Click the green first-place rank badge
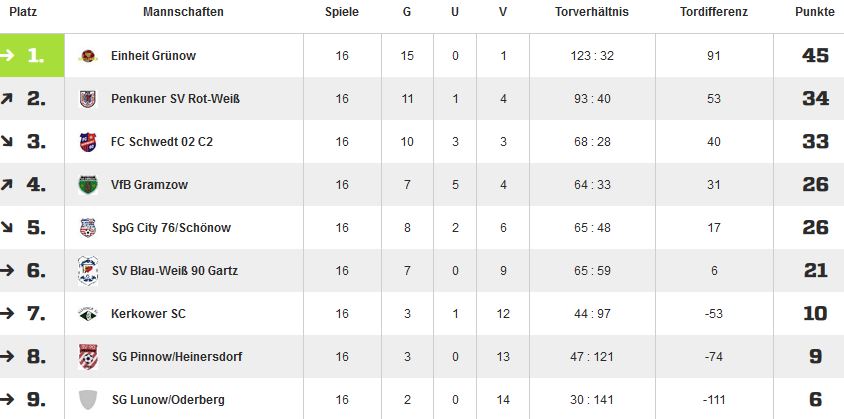 click(32, 55)
